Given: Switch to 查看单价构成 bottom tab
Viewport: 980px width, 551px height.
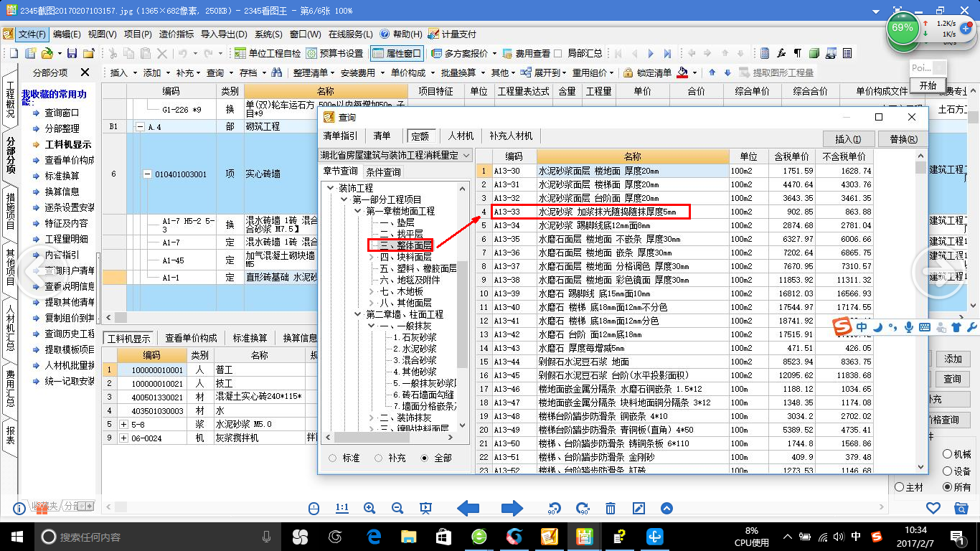Looking at the screenshot, I should pos(191,339).
